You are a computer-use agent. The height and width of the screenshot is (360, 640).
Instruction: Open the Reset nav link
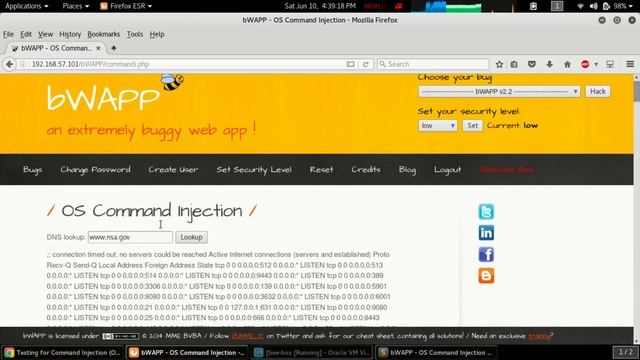point(321,169)
